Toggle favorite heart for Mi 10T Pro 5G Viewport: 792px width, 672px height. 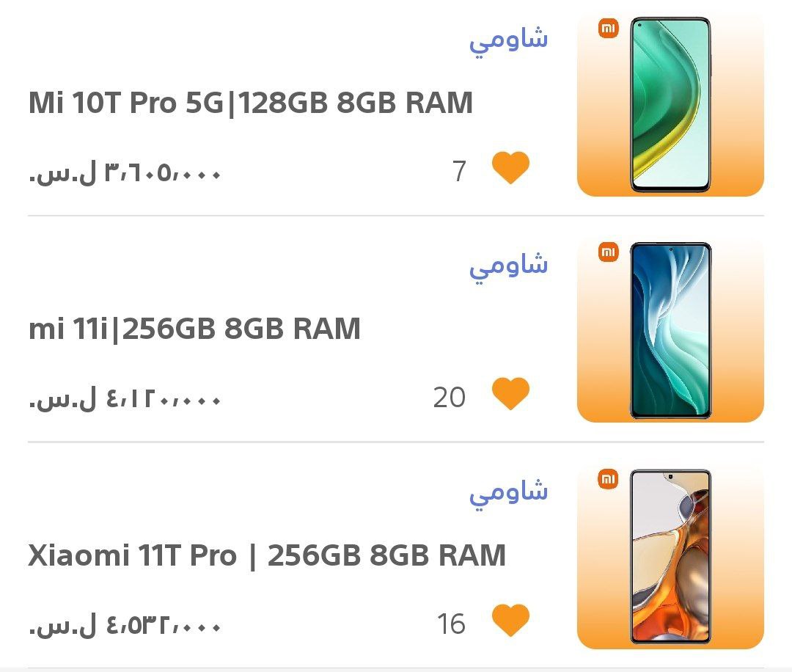[510, 168]
